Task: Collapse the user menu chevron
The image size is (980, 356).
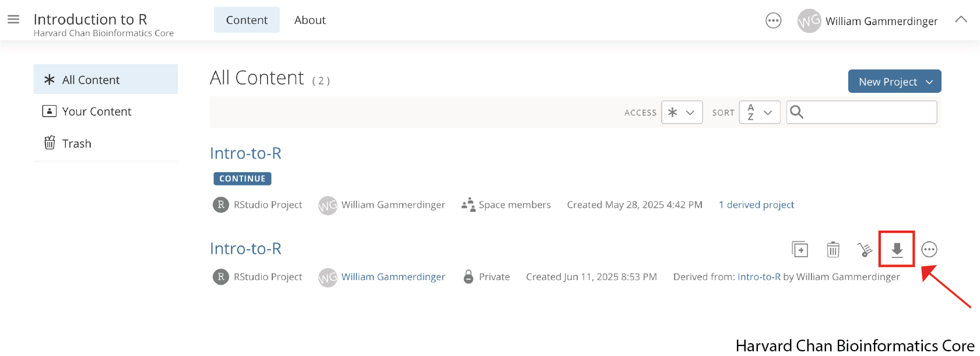Action: [961, 20]
